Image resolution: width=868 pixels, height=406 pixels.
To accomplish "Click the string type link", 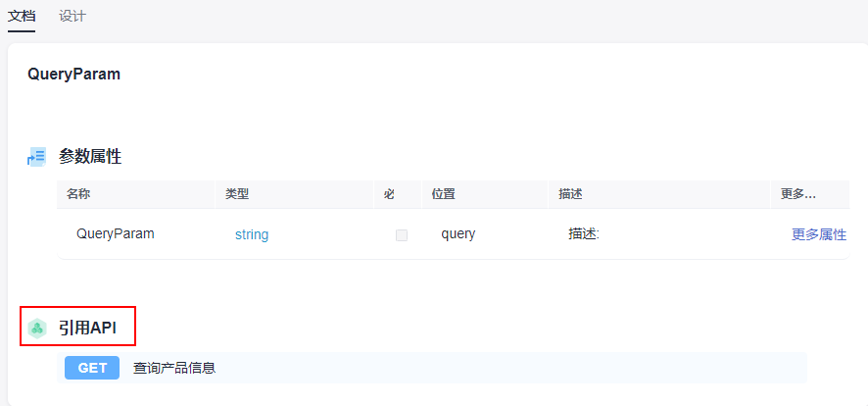I will click(252, 235).
